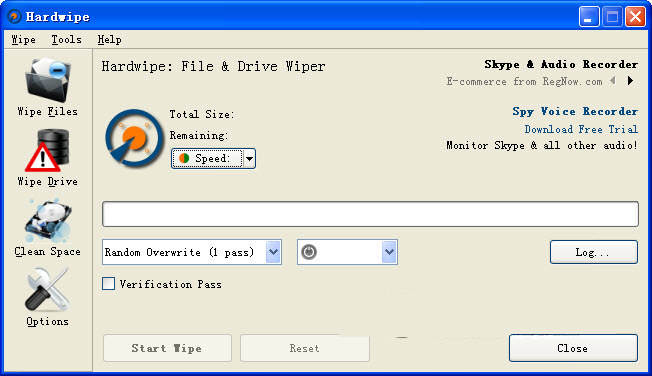Minimize the Hardwipe window
Screen dimensions: 652x376
point(589,17)
